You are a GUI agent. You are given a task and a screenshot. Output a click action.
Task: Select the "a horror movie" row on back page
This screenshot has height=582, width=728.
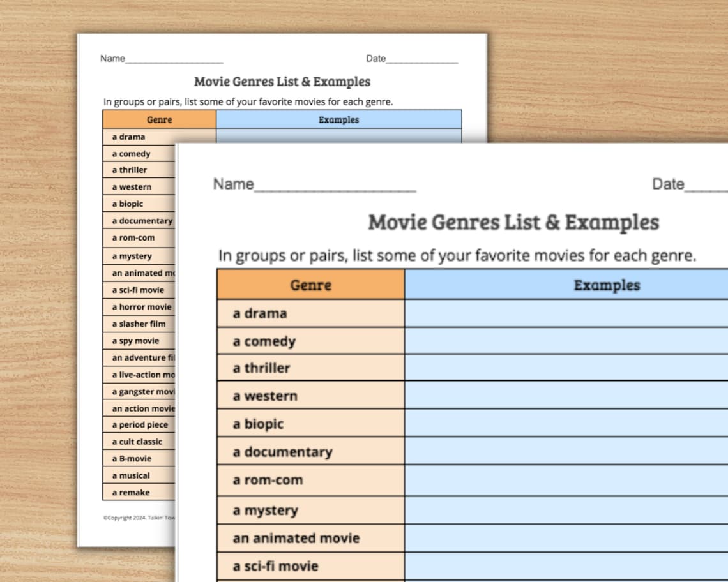click(139, 307)
